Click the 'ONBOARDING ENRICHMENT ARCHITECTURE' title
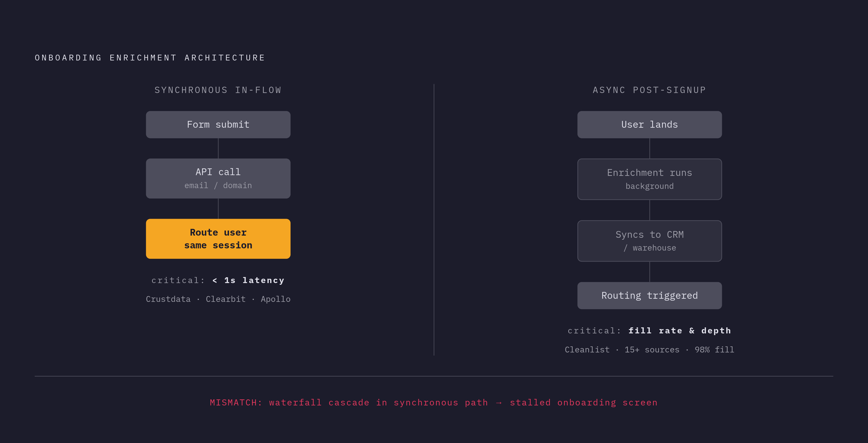The height and width of the screenshot is (443, 868). coord(150,58)
